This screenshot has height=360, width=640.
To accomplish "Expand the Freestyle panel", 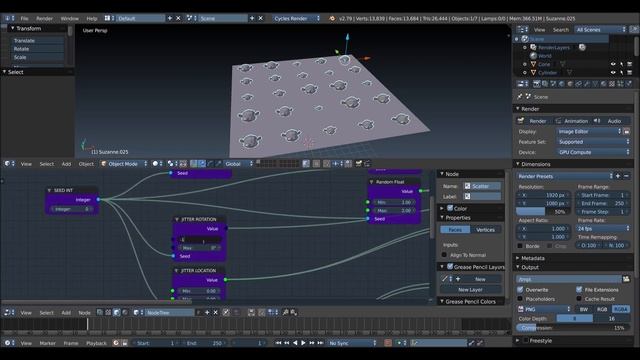I will pyautogui.click(x=518, y=340).
